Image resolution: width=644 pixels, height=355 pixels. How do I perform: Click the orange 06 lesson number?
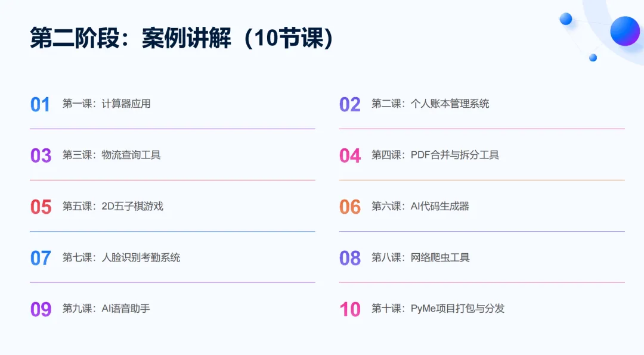(x=349, y=207)
